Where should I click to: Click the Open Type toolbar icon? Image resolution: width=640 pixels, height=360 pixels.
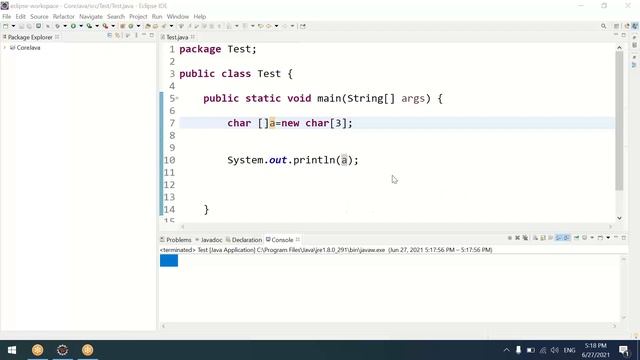[x=148, y=26]
